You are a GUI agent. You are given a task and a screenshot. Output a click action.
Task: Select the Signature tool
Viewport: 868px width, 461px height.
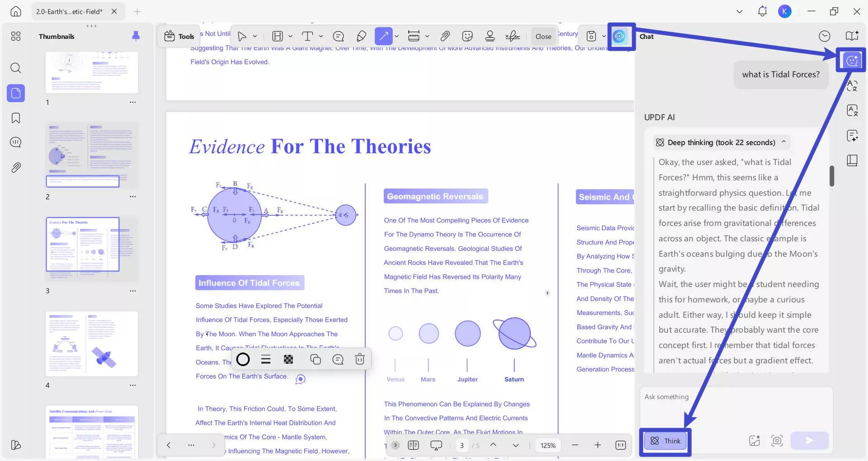pos(513,36)
